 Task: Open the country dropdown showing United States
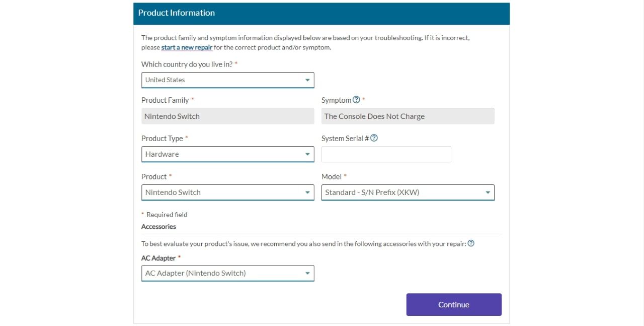(227, 80)
